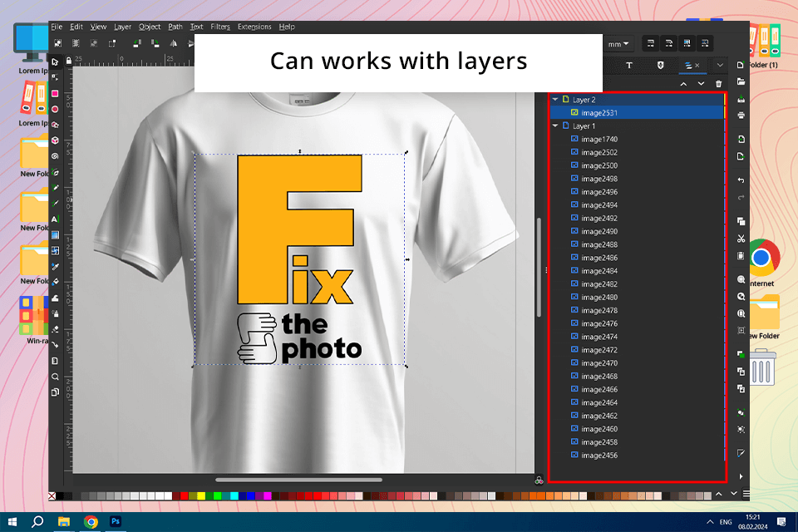Select the Eraser tool
This screenshot has width=798, height=532.
(x=55, y=329)
